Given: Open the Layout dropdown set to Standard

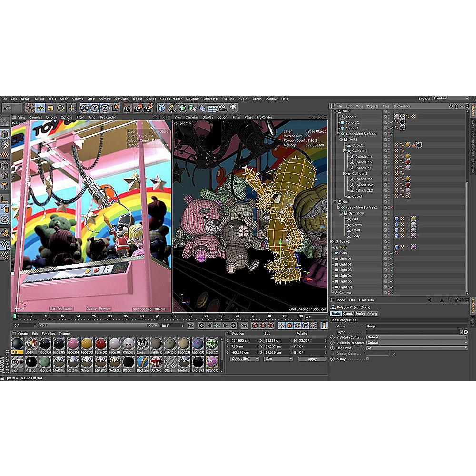Looking at the screenshot, I should tap(450, 99).
